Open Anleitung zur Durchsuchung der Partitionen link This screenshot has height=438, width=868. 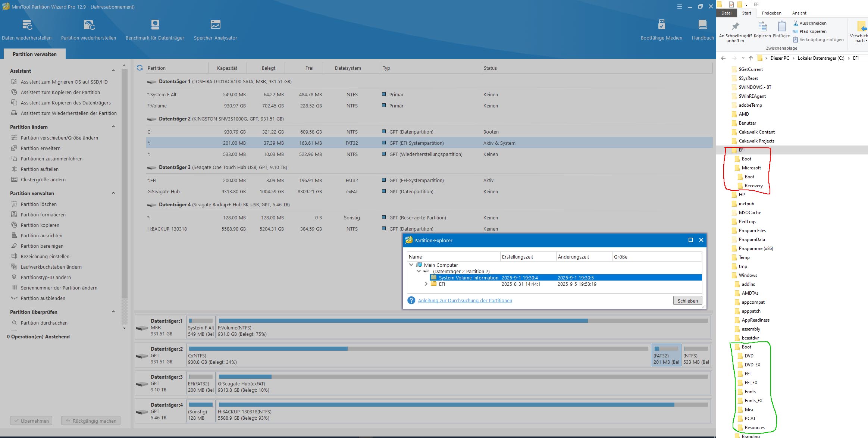pyautogui.click(x=465, y=300)
